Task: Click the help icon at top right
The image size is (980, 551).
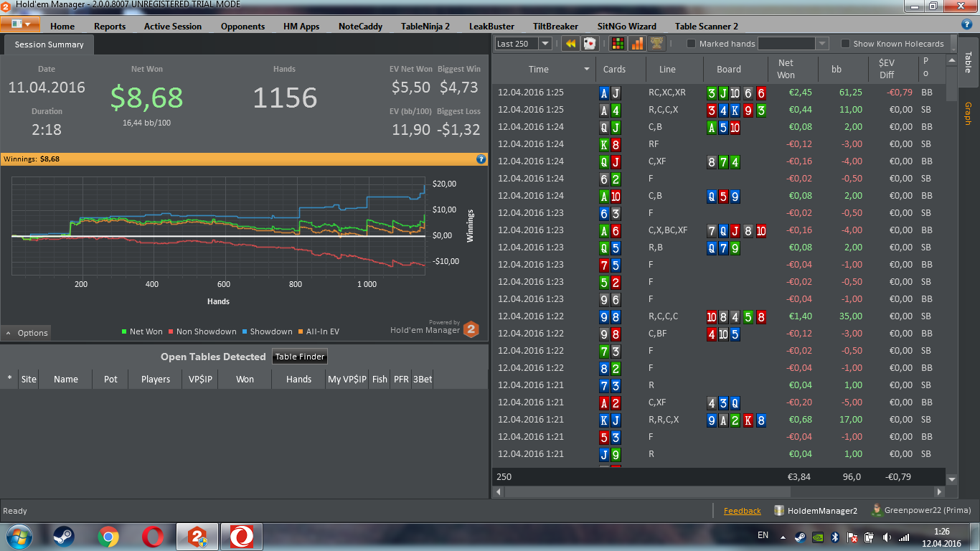Action: coord(966,24)
